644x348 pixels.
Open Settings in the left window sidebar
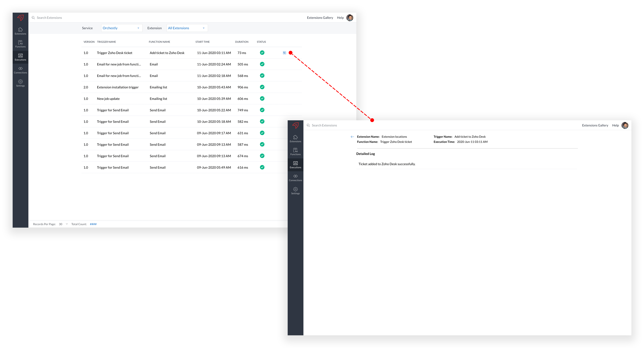(20, 83)
